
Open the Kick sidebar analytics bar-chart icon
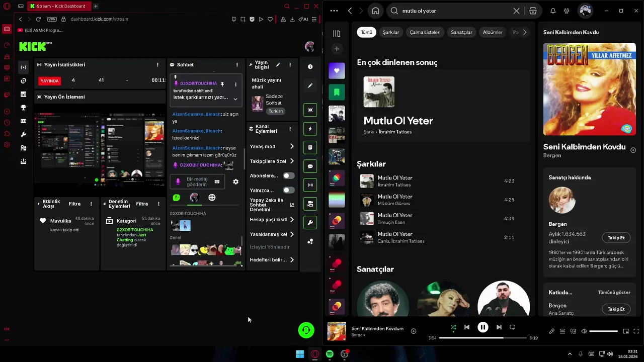coord(23,94)
